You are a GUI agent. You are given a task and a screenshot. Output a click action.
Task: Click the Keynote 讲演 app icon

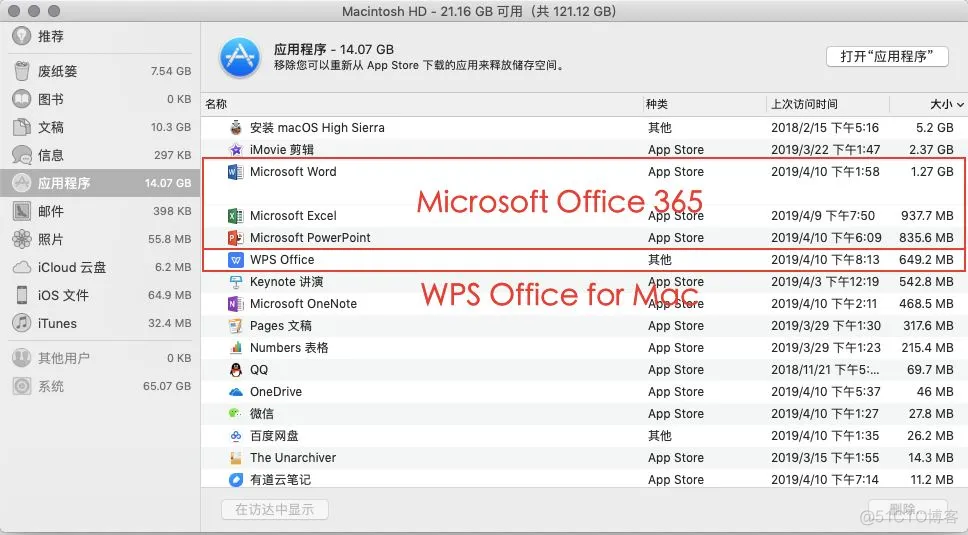[x=235, y=282]
